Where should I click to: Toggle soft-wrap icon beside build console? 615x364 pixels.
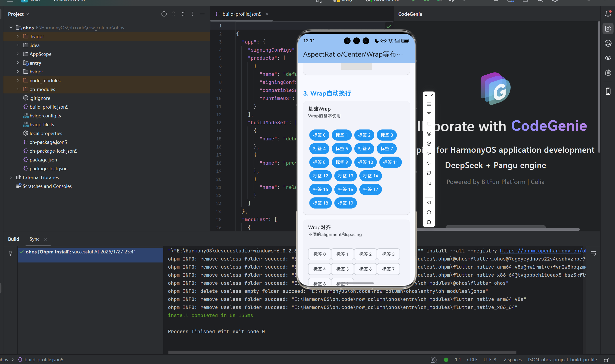(x=593, y=253)
